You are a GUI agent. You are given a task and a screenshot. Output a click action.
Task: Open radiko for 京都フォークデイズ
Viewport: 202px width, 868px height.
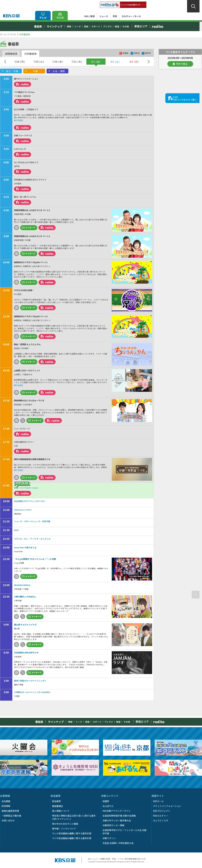coord(22,141)
